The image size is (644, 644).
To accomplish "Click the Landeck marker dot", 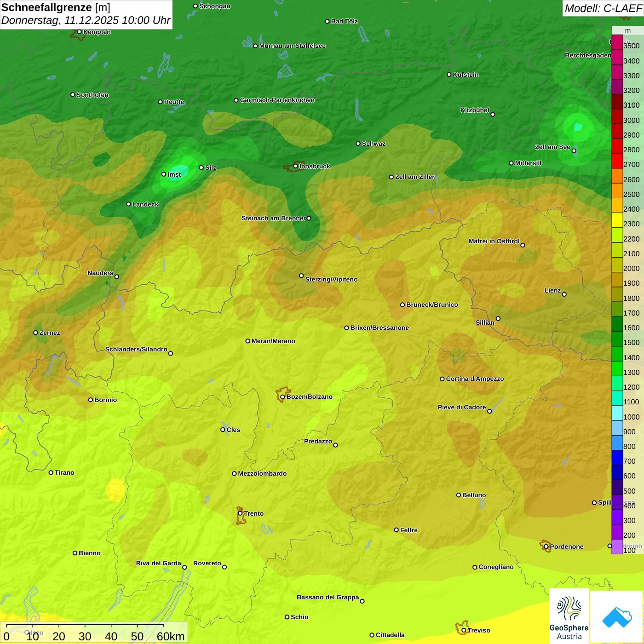I will point(128,204).
